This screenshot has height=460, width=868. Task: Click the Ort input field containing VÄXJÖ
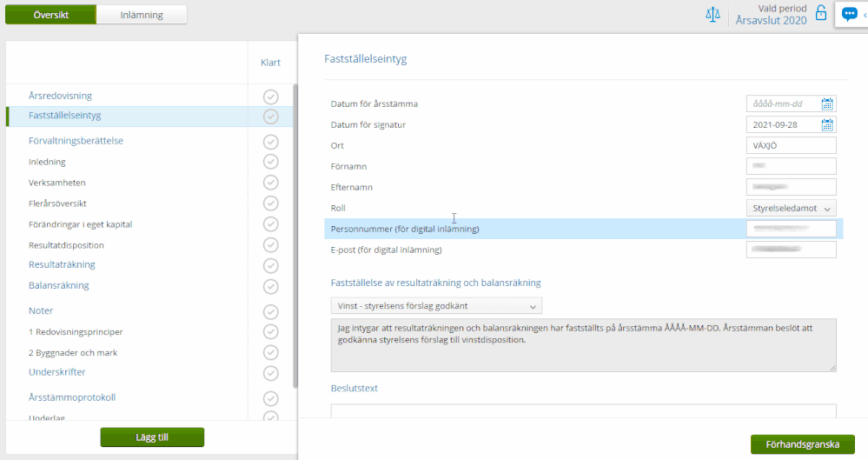point(791,146)
